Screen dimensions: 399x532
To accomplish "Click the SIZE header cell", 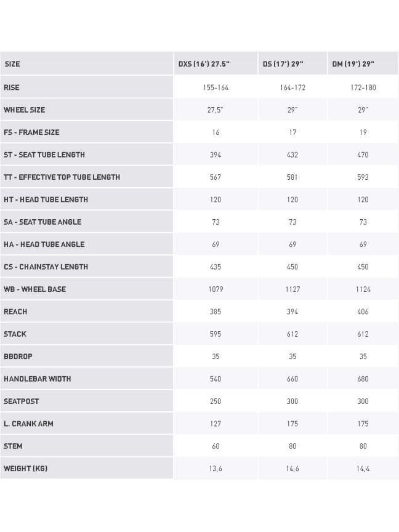I will coord(12,64).
